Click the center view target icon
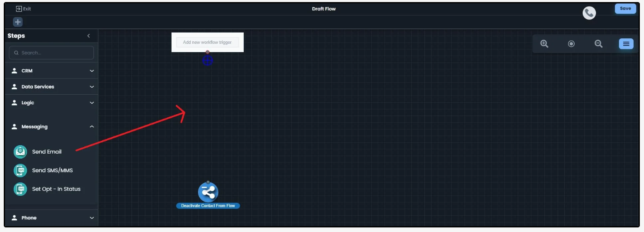The height and width of the screenshot is (232, 644). coord(571,44)
